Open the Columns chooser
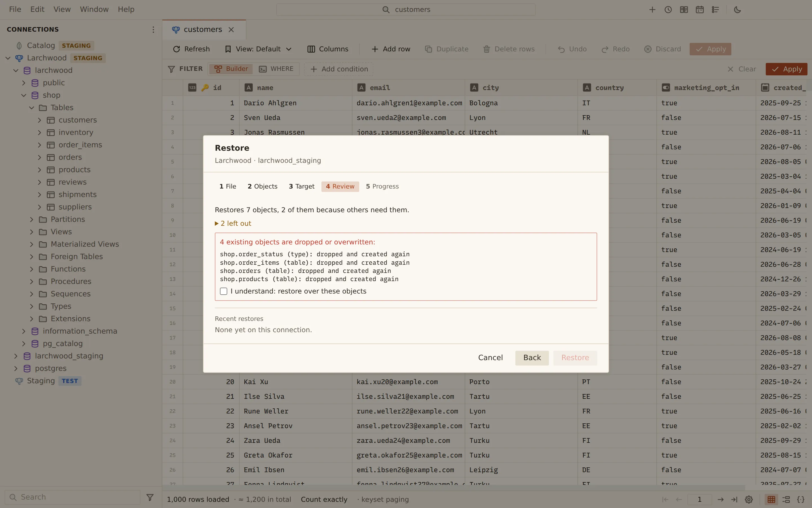Screen dimensions: 812x508 coord(328,49)
